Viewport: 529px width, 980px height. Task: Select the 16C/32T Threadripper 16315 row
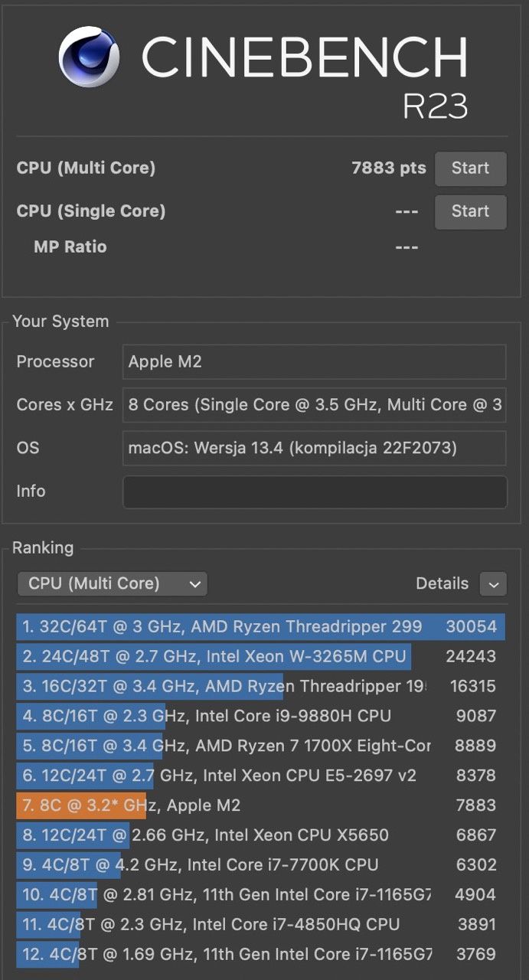point(260,686)
